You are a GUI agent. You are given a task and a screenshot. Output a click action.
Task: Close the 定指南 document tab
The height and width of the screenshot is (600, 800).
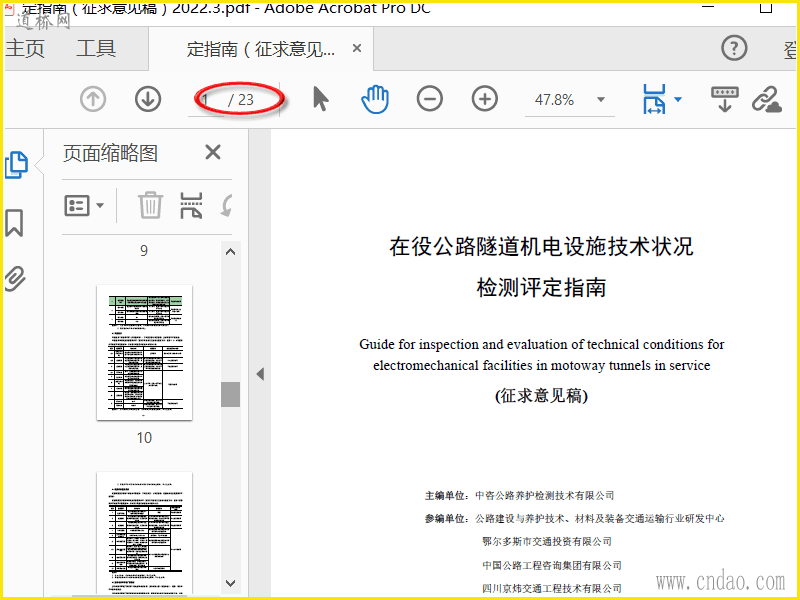pos(357,48)
